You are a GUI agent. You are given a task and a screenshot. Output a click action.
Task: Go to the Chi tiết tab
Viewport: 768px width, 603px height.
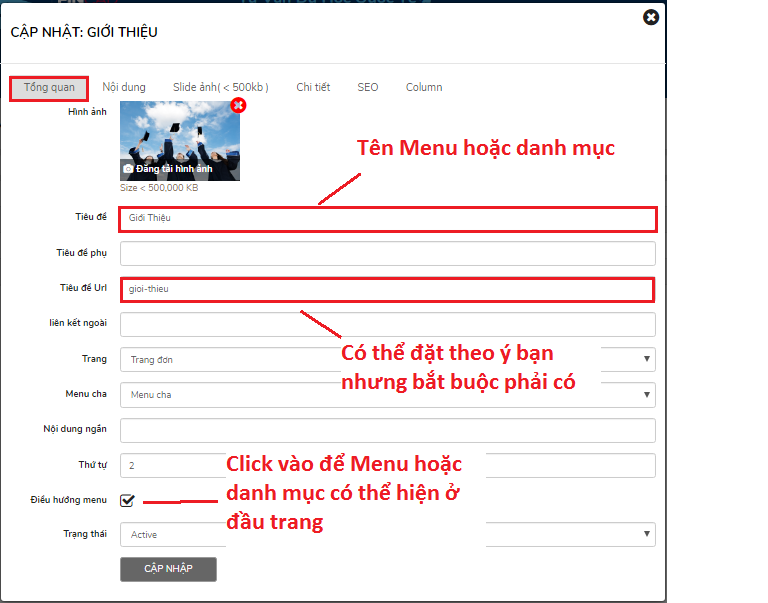313,88
